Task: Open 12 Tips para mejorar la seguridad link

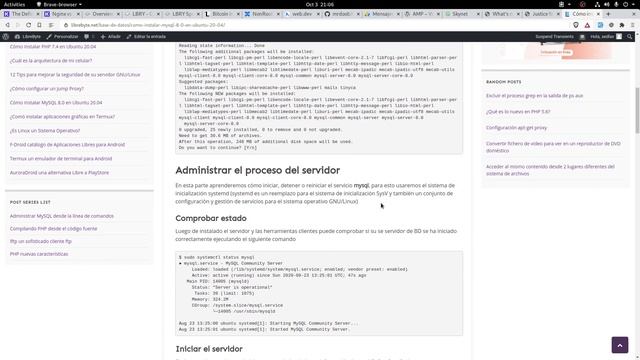Action: point(75,75)
